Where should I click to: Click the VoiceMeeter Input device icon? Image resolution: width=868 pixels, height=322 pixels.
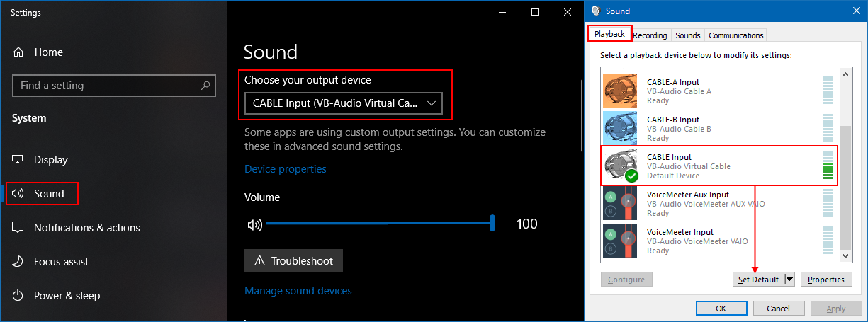(x=620, y=241)
